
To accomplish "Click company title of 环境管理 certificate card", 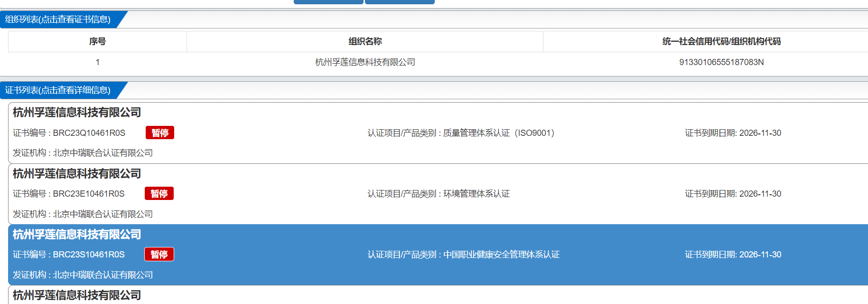I will click(77, 174).
